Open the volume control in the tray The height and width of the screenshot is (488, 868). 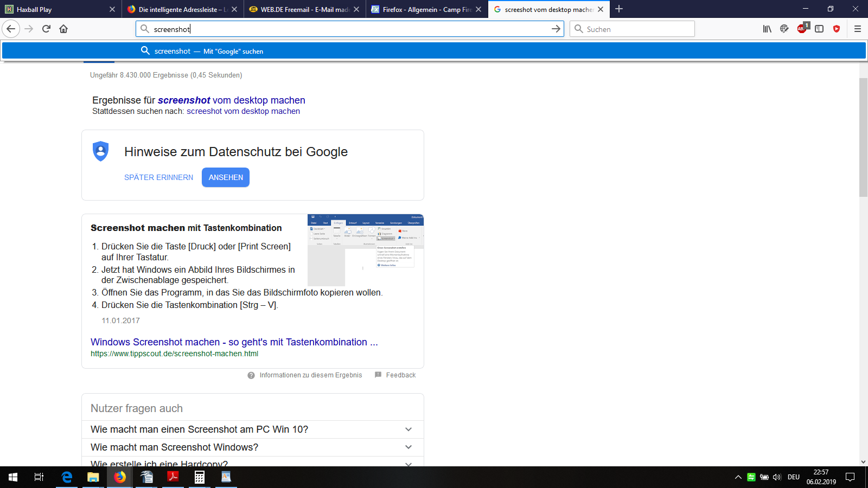coord(777,477)
